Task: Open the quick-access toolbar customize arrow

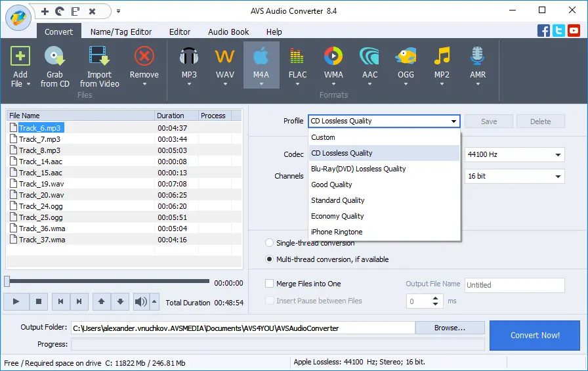Action: 119,11
